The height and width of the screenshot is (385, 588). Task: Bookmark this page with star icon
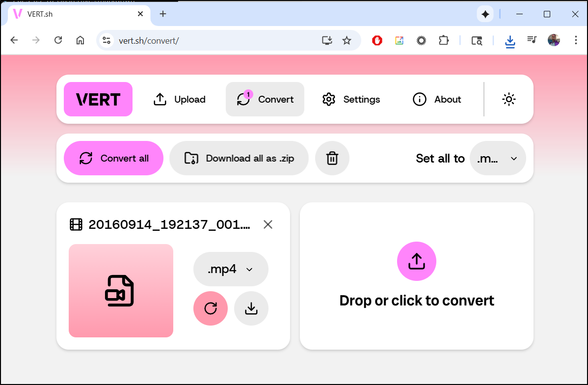tap(347, 40)
